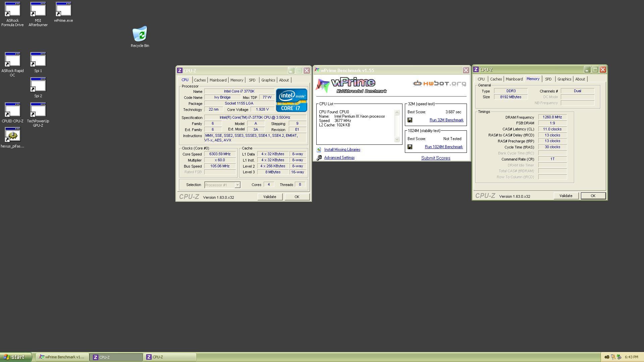Click the Install Missing Libraries icon
The height and width of the screenshot is (362, 644).
319,150
